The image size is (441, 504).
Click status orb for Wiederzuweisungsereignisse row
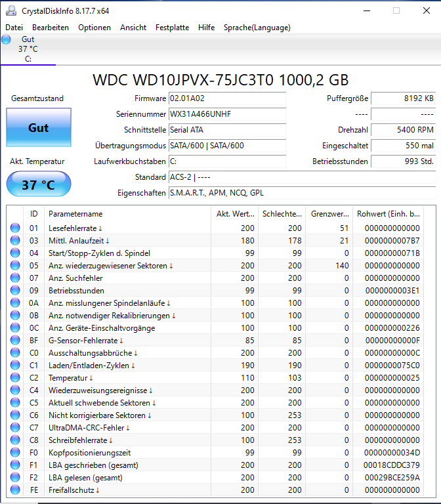15,390
